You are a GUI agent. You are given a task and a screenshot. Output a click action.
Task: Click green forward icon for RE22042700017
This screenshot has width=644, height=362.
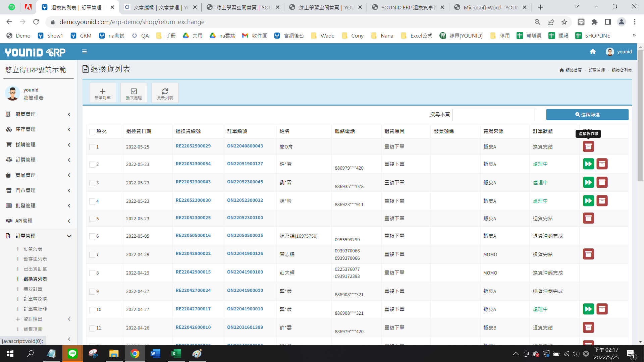[588, 309]
